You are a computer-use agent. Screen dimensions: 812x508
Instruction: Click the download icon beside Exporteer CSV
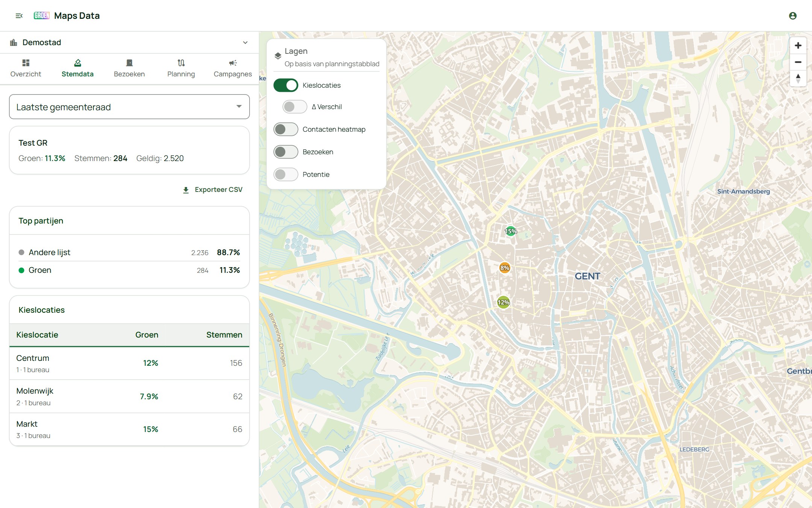186,190
